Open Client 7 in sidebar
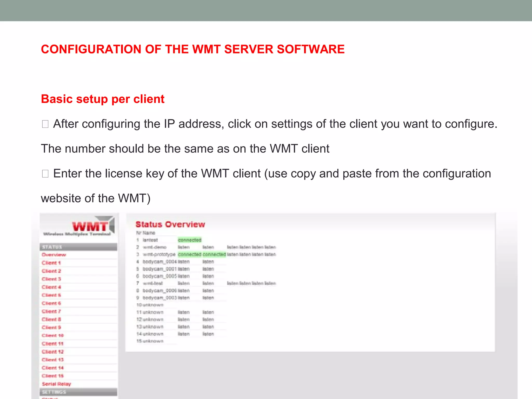Image resolution: width=532 pixels, height=399 pixels. [x=51, y=311]
